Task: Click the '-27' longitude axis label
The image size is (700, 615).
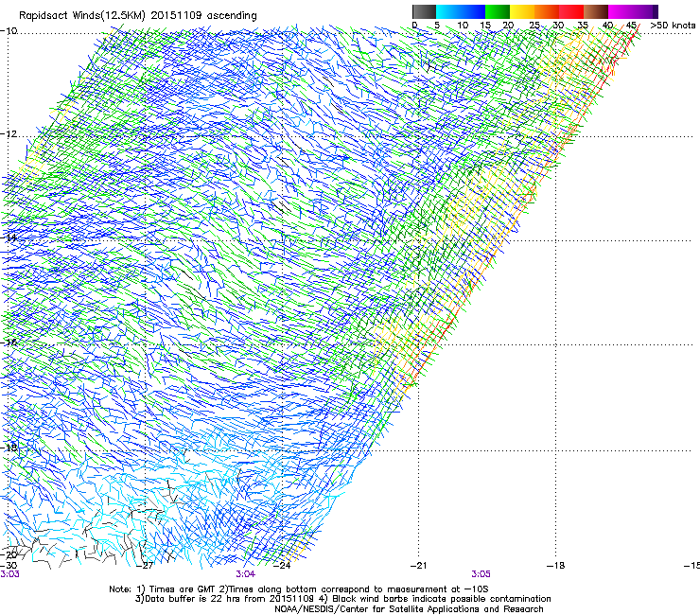Action: [146, 566]
